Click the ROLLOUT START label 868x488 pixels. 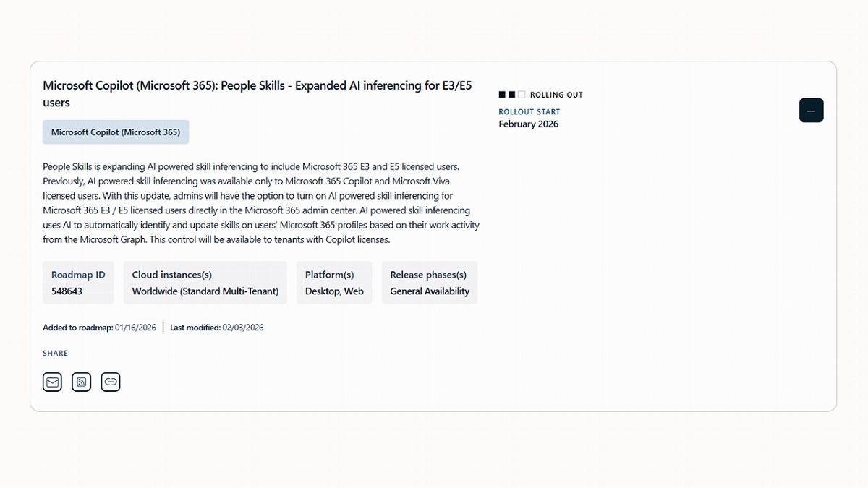pos(529,112)
